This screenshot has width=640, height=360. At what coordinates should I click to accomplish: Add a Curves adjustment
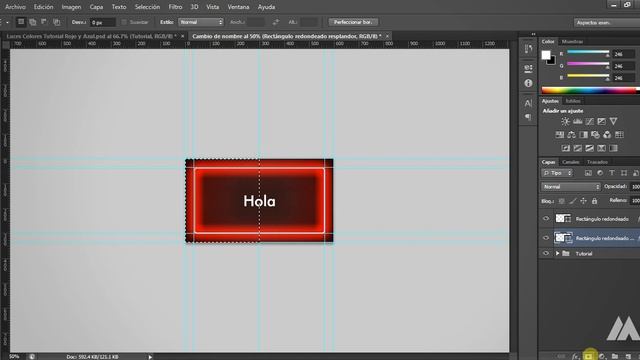(x=589, y=121)
